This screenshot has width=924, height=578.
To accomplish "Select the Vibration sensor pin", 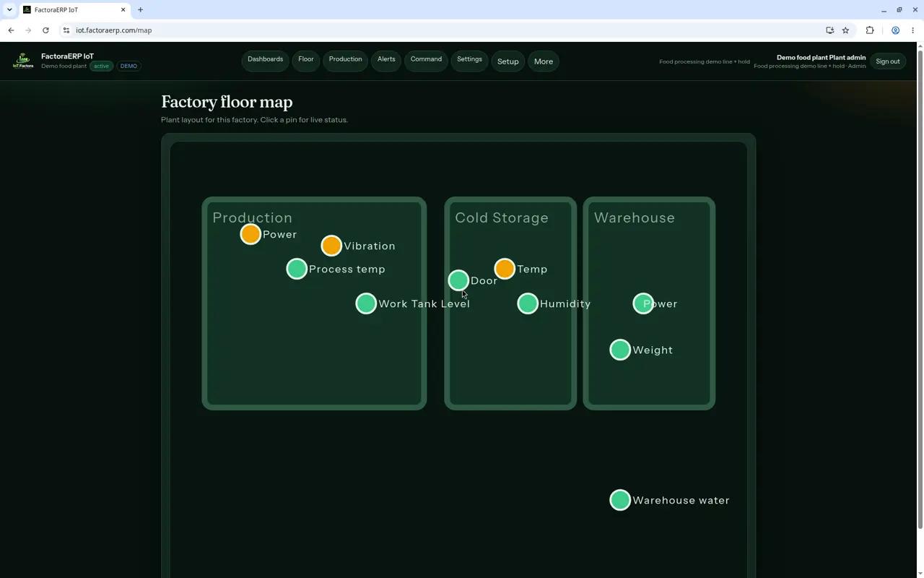I will (331, 246).
